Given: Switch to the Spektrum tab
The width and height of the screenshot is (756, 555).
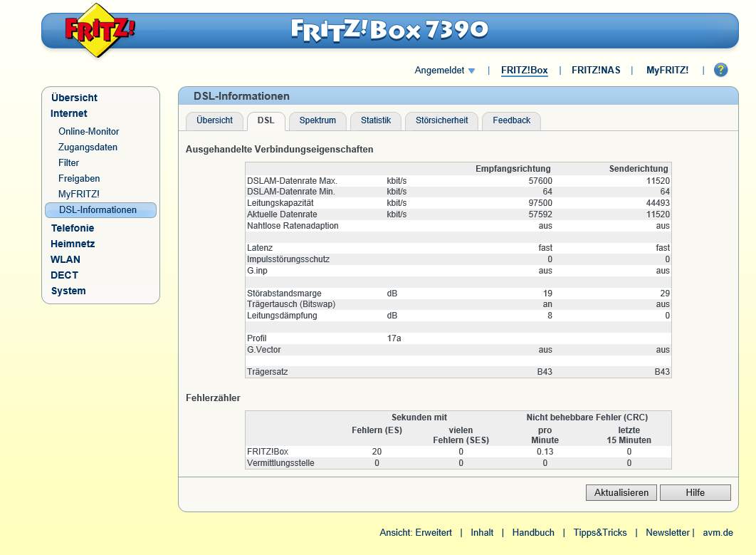Looking at the screenshot, I should [x=317, y=120].
